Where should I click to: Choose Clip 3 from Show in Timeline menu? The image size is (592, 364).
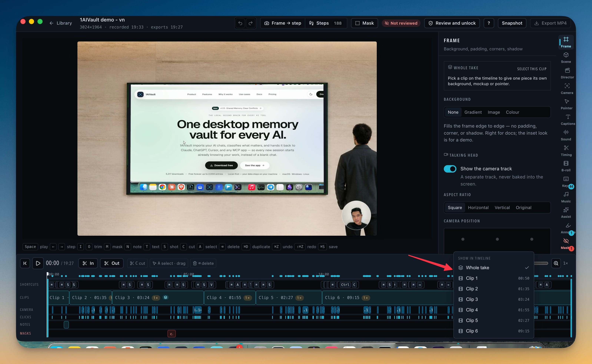coord(493,299)
